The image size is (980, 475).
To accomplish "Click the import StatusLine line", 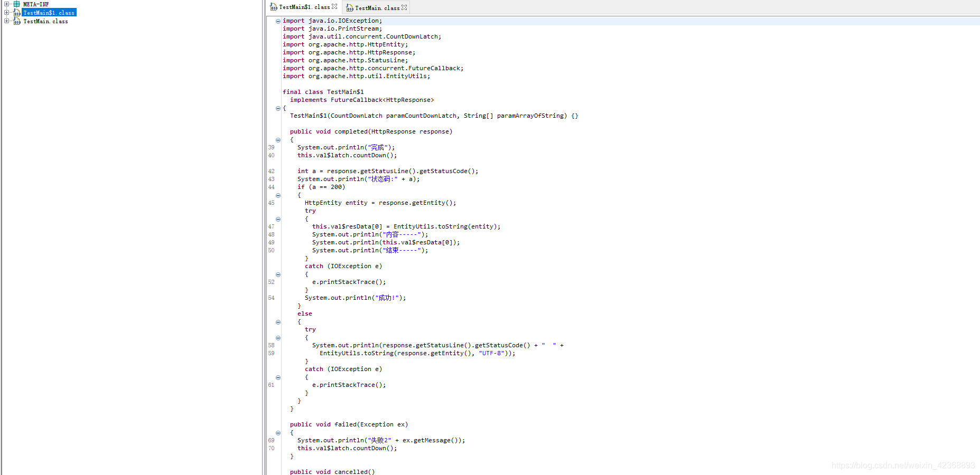I will (346, 60).
